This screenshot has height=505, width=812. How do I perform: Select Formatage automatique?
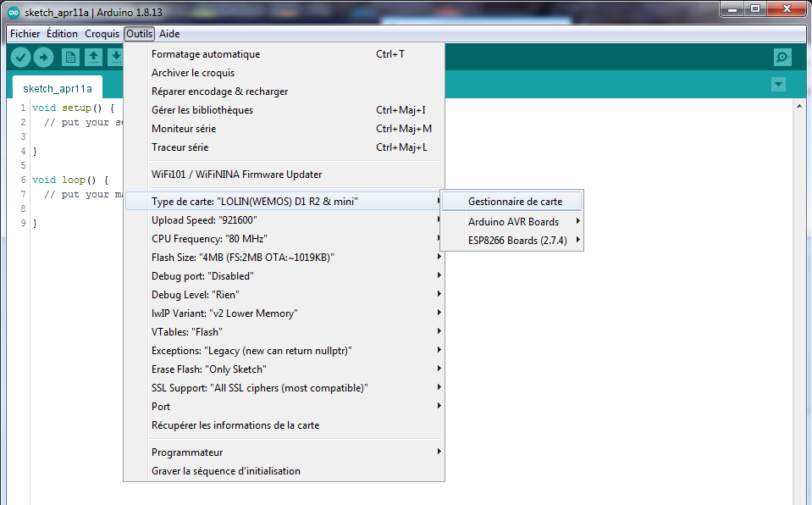coord(284,54)
